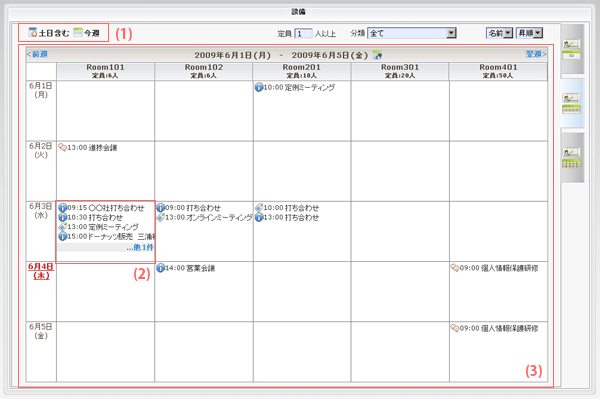Click speech icon for 13:00 進捗会議

click(x=62, y=147)
